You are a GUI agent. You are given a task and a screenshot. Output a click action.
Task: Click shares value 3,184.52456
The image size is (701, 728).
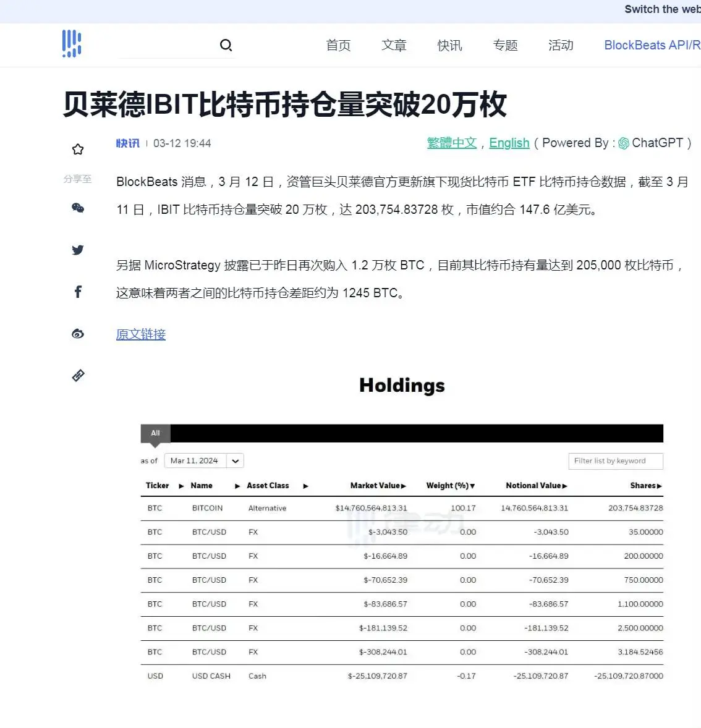[x=640, y=653]
